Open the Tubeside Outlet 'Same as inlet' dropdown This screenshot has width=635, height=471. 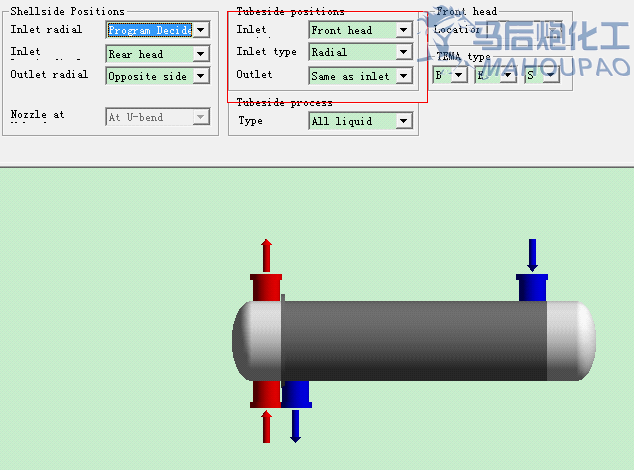403,76
